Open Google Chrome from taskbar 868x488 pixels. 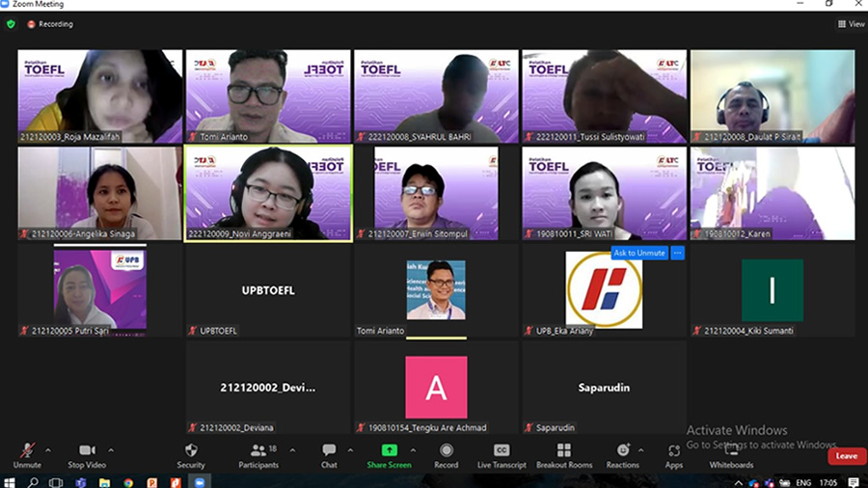128,482
